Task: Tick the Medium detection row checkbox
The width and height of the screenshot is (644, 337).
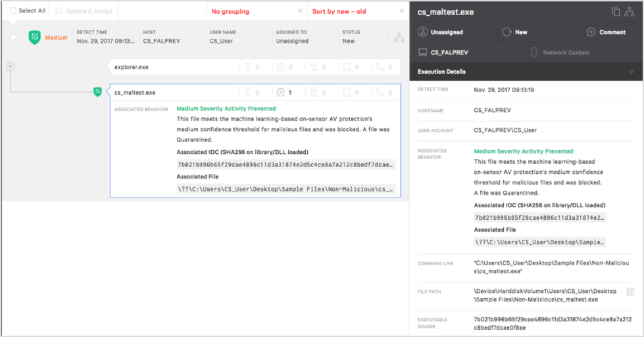Action: [x=13, y=37]
